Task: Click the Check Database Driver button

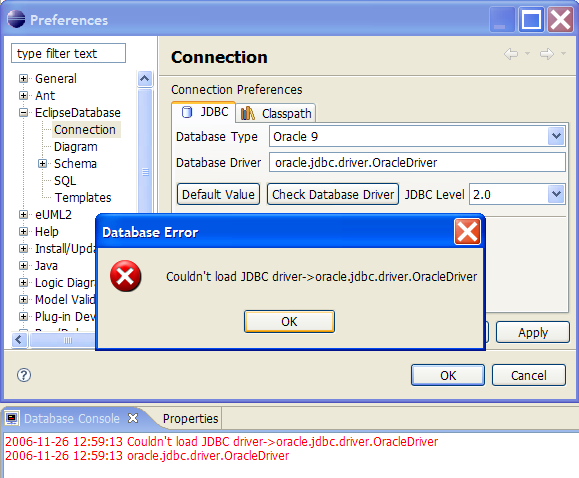Action: pyautogui.click(x=333, y=194)
